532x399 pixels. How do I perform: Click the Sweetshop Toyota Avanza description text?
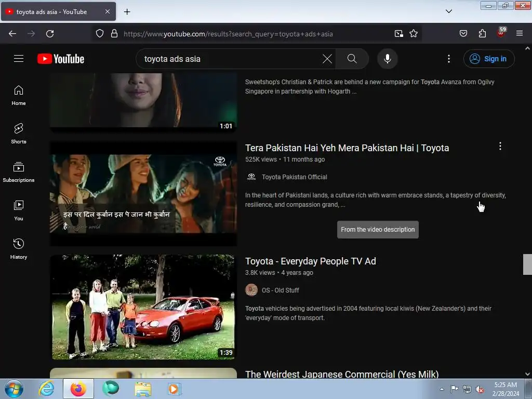pyautogui.click(x=369, y=87)
